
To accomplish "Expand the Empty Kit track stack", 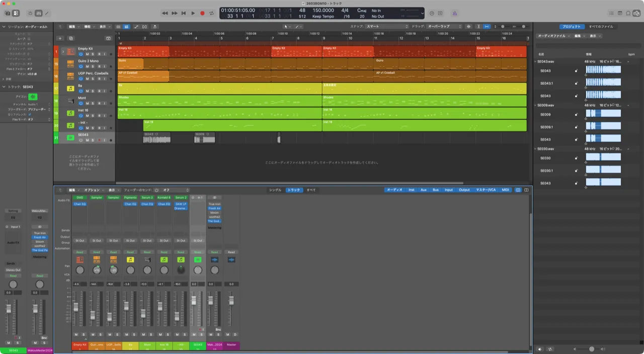I will (x=63, y=51).
